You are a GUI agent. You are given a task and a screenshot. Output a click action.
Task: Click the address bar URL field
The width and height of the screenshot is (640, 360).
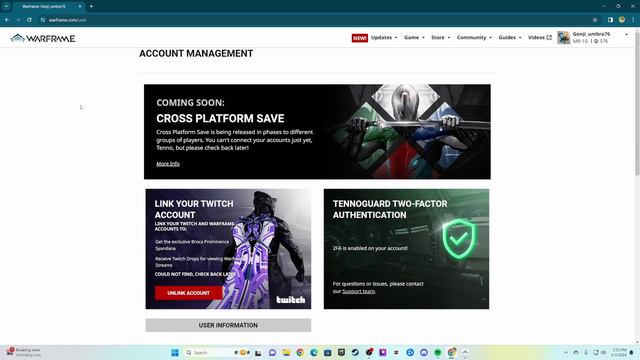point(314,20)
